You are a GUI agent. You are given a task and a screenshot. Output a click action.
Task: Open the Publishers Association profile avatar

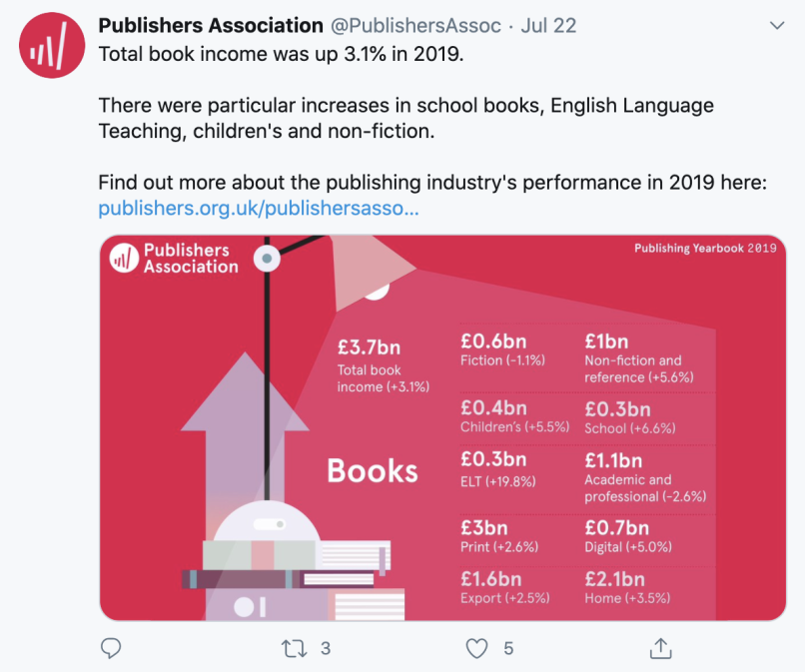point(52,45)
